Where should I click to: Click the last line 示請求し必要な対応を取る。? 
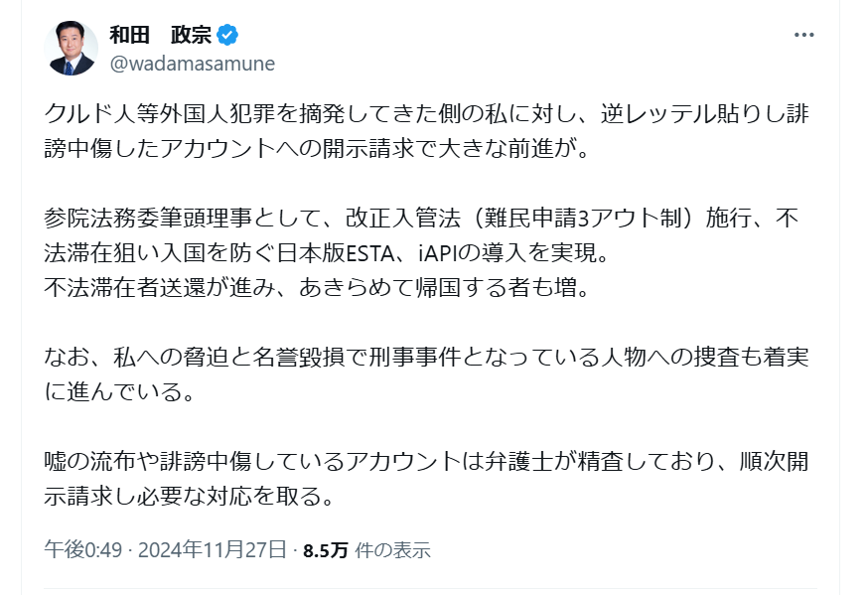(190, 497)
